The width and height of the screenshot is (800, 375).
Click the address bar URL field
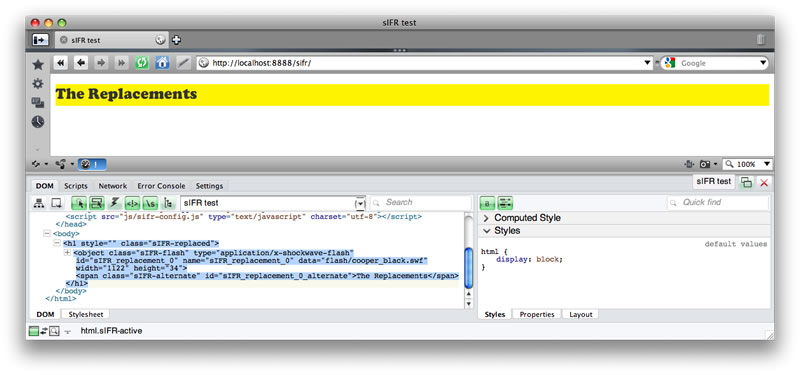pos(425,63)
